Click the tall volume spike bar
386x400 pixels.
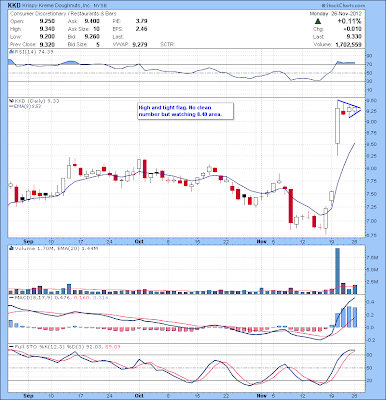pos(337,271)
